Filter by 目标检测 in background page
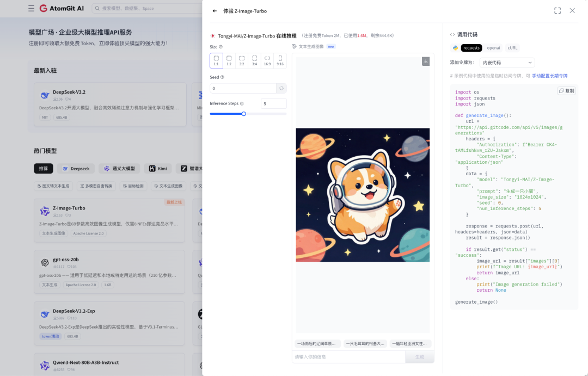Viewport: 588px width, 376px height. [x=133, y=186]
